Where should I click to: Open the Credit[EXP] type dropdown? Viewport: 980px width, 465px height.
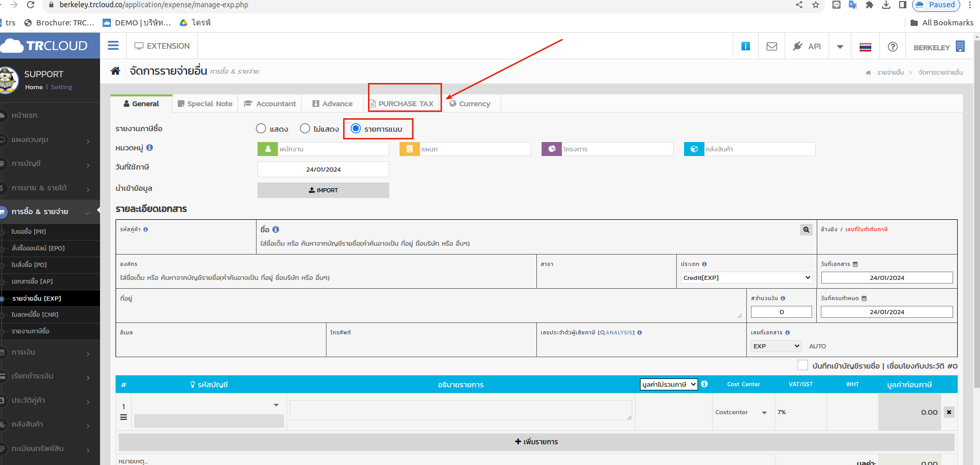(x=747, y=277)
